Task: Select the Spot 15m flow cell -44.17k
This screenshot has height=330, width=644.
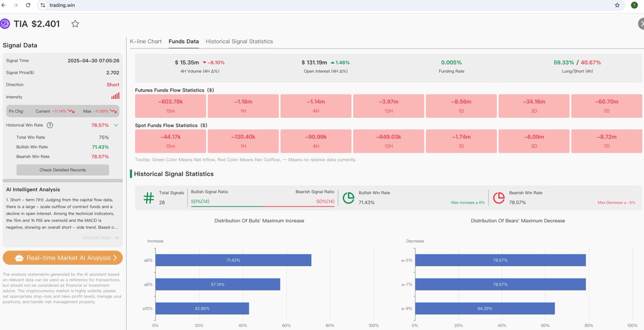Action: tap(171, 141)
